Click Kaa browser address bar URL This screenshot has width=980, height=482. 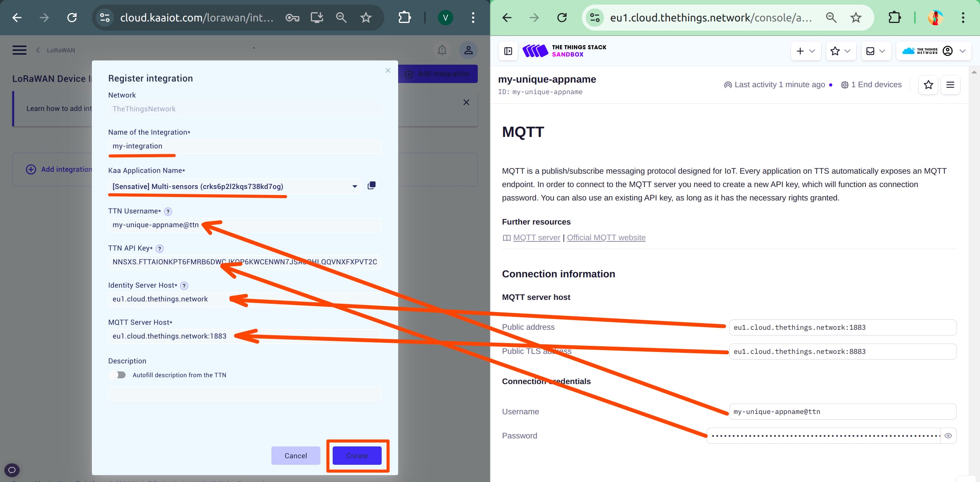tap(197, 18)
